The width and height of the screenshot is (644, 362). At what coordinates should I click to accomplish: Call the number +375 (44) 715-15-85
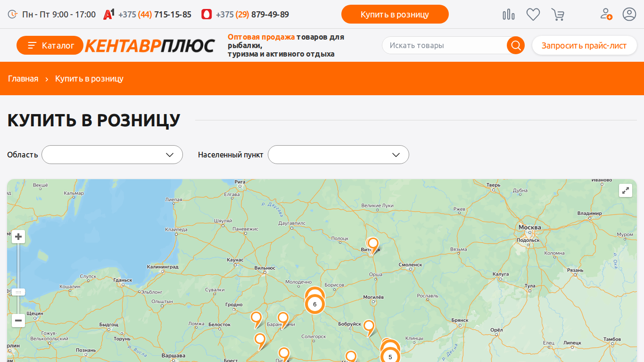click(x=155, y=15)
